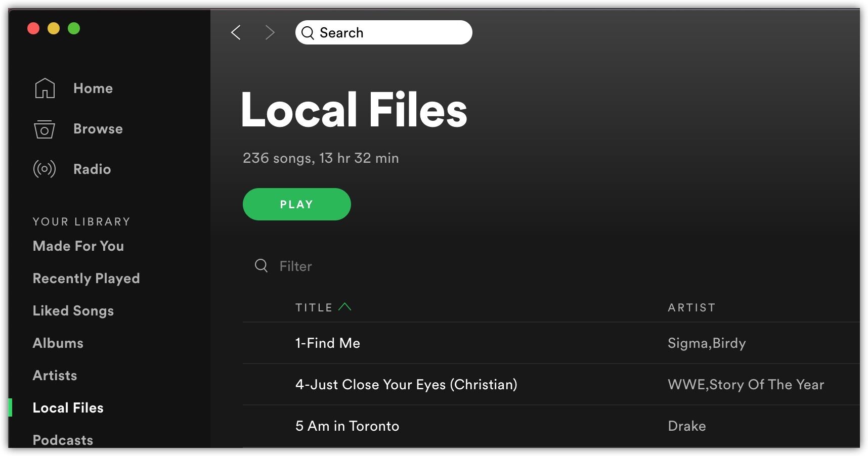The image size is (868, 456).
Task: Open the Liked Songs section
Action: (73, 311)
